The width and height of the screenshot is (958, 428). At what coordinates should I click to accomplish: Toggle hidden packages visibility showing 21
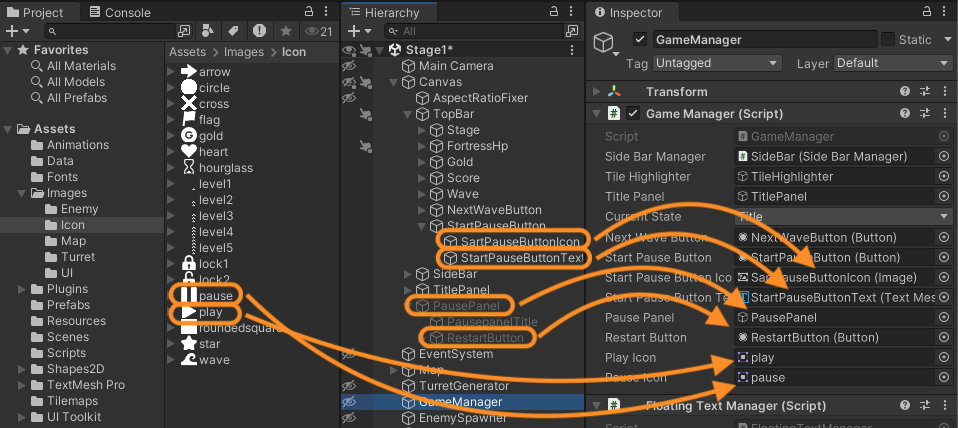[318, 31]
